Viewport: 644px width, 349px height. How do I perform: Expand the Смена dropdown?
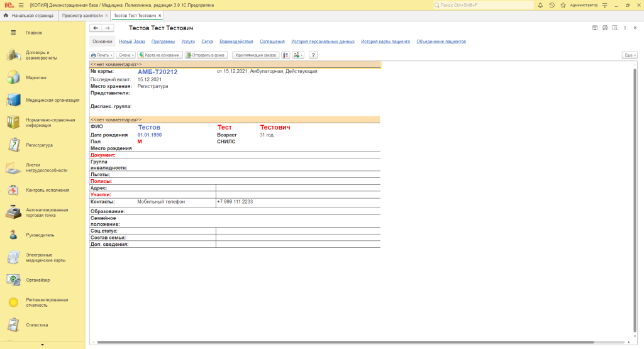click(x=126, y=55)
